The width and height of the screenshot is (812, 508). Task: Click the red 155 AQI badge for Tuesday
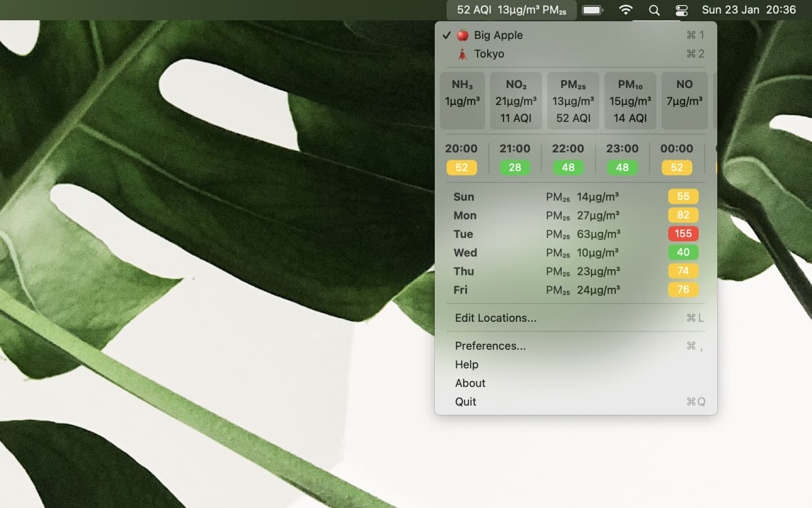point(683,234)
